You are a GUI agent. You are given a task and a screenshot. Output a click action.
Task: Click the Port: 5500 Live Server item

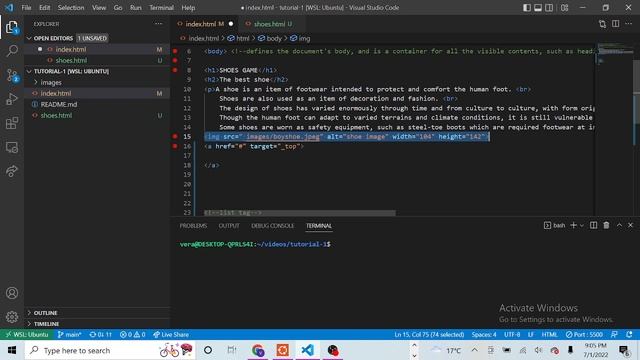pyautogui.click(x=584, y=335)
